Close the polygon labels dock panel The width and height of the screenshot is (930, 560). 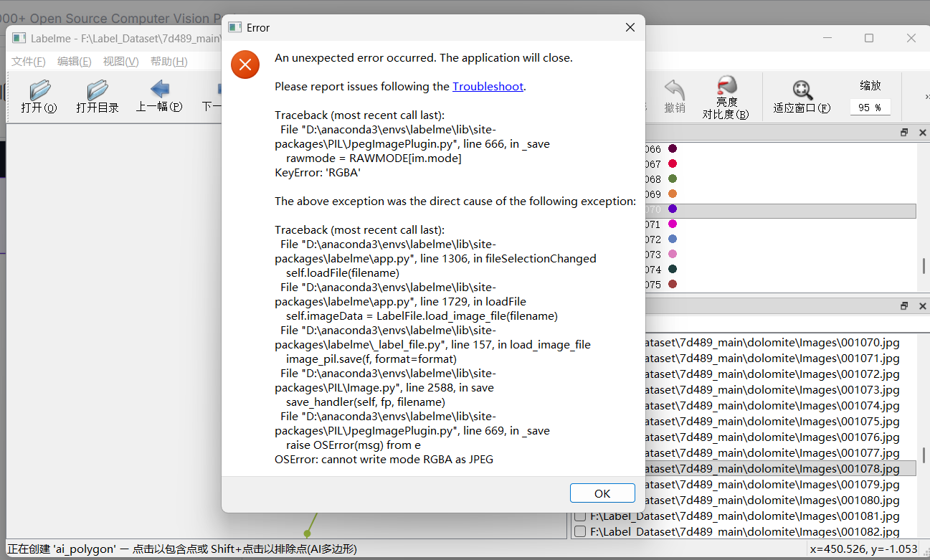point(922,133)
